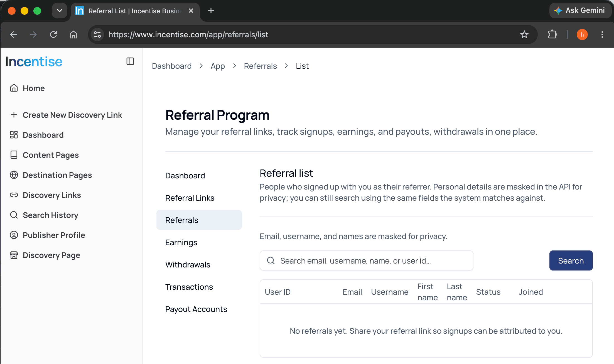Viewport: 614px width, 364px height.
Task: Click the Referral Program heading
Action: tap(217, 115)
